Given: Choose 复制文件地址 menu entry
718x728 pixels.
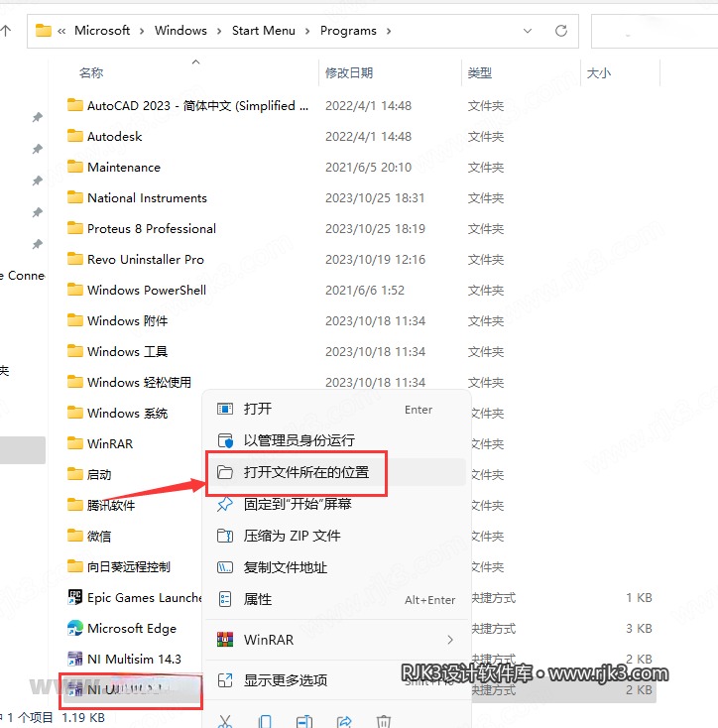Looking at the screenshot, I should (335, 567).
